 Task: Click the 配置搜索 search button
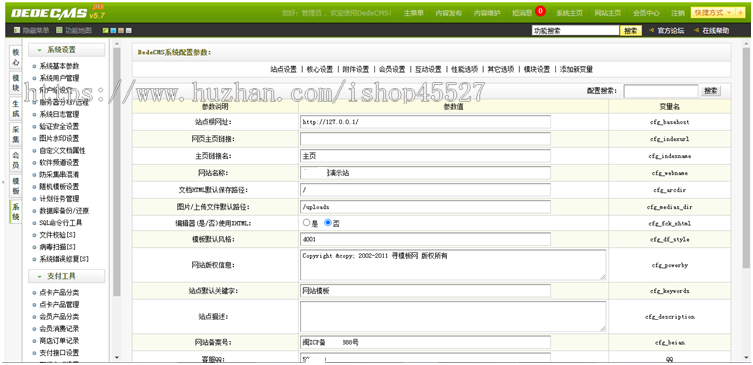click(711, 91)
